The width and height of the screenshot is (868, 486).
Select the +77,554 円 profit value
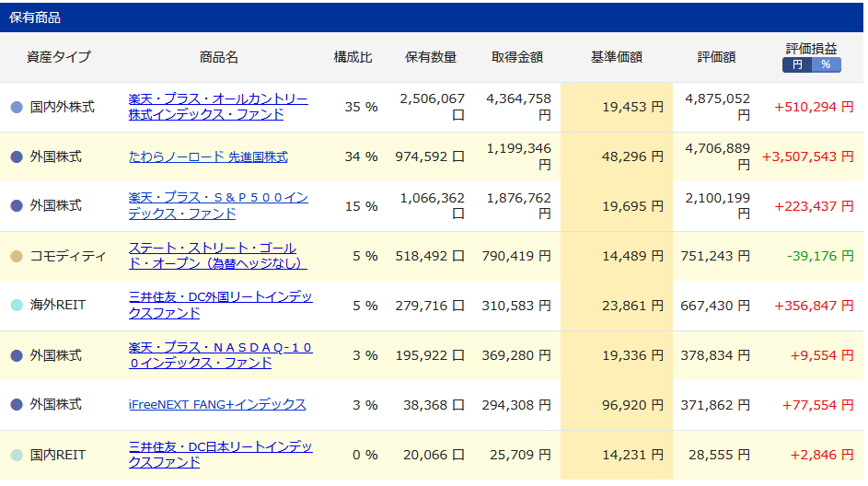click(817, 405)
